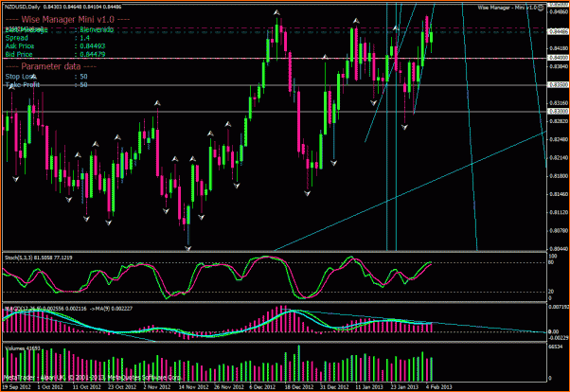Click the 0.84000 highlighted price label
The height and width of the screenshot is (392, 570).
tap(558, 58)
